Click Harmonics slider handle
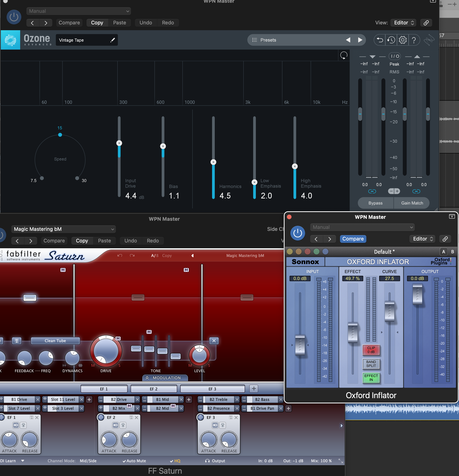459x476 pixels. point(213,162)
